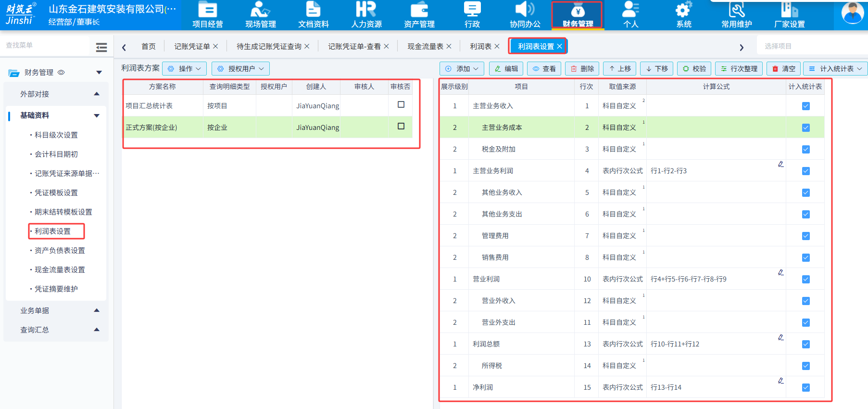Edit formula pencil icon for 净利润 row
868x409 pixels.
[x=781, y=381]
